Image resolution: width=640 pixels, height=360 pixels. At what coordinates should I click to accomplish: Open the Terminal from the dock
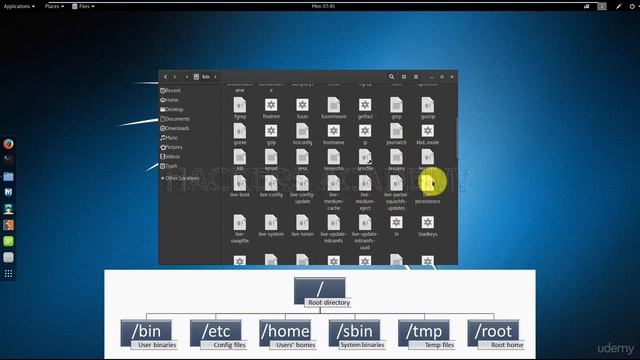[8, 160]
